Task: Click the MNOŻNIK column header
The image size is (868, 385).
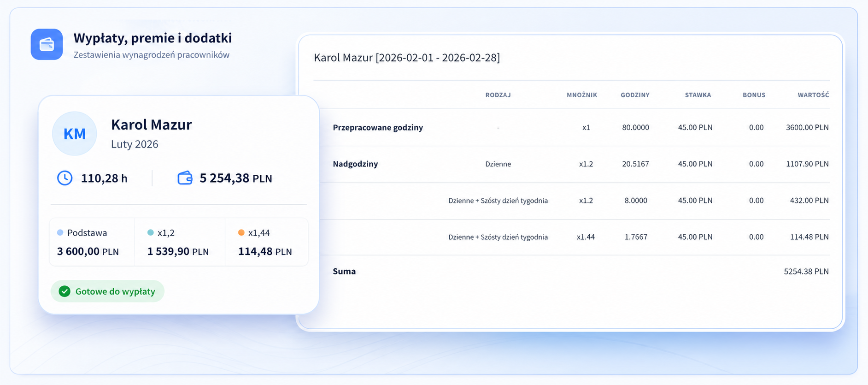Action: [x=582, y=95]
